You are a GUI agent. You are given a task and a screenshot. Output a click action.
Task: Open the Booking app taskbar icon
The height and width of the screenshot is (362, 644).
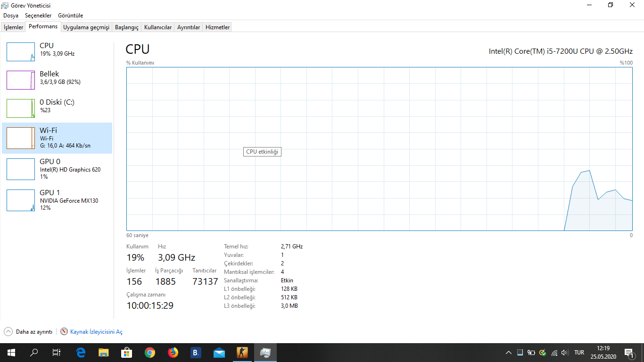pyautogui.click(x=196, y=353)
